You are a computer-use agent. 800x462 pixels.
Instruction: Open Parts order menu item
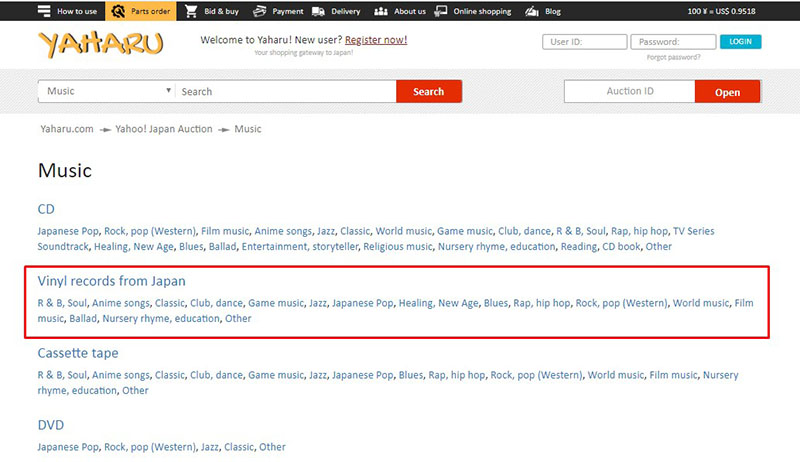[151, 11]
